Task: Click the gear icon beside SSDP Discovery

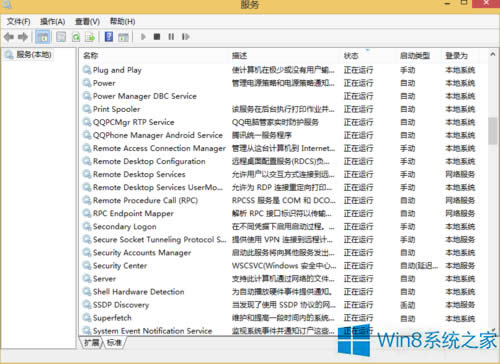Action: pos(87,305)
